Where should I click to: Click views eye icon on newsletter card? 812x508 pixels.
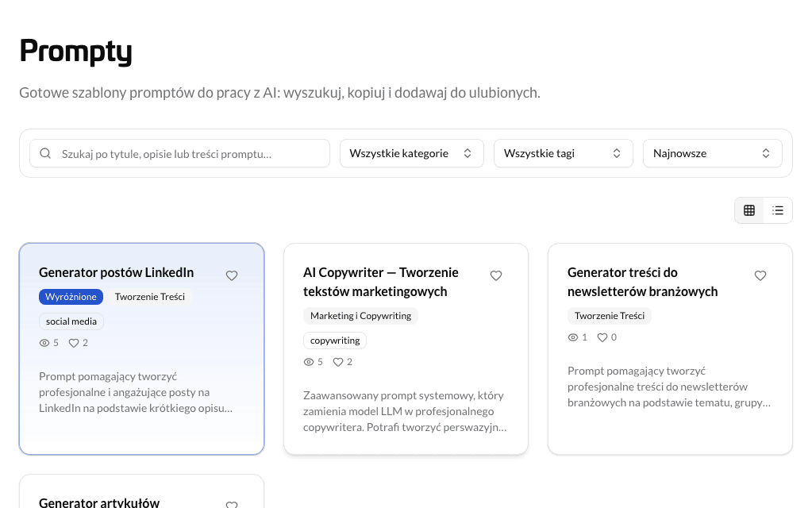pyautogui.click(x=573, y=337)
